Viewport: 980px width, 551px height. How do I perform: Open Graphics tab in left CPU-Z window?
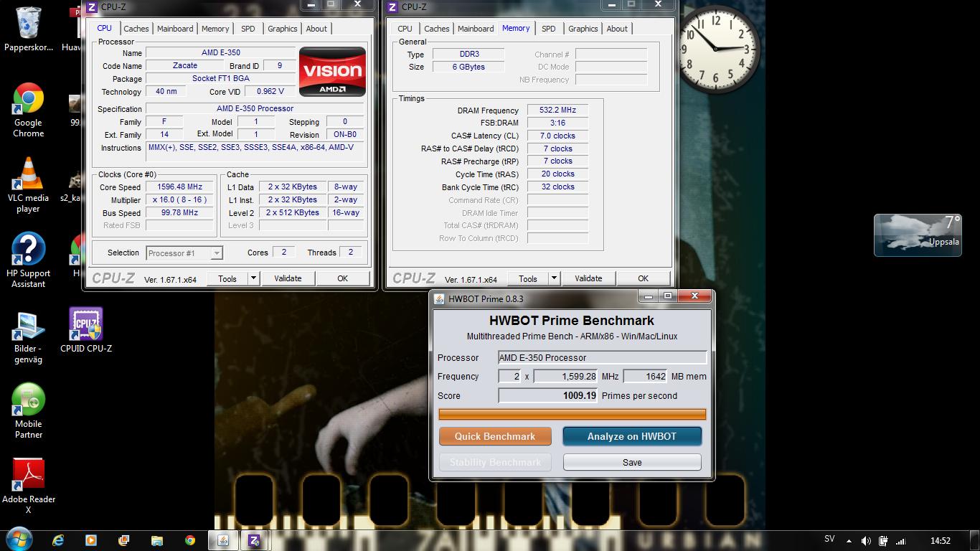click(x=282, y=29)
